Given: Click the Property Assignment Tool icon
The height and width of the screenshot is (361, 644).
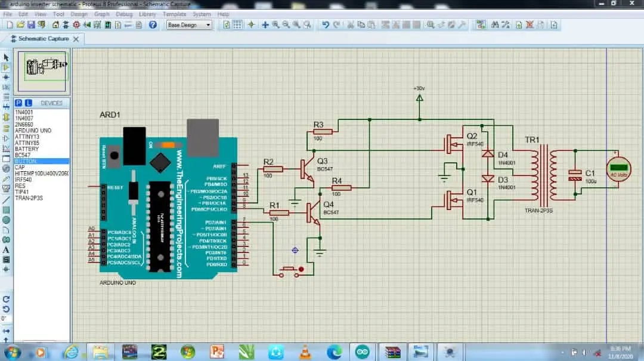Looking at the screenshot, I should click(x=506, y=24).
